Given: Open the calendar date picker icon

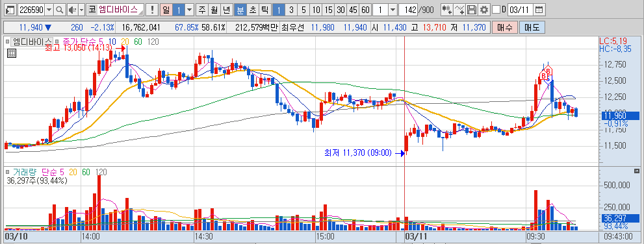Looking at the screenshot, I should 539,10.
